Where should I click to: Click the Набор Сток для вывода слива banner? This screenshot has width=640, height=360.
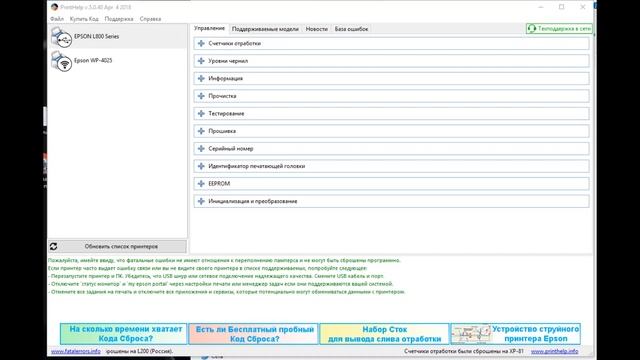(x=384, y=334)
